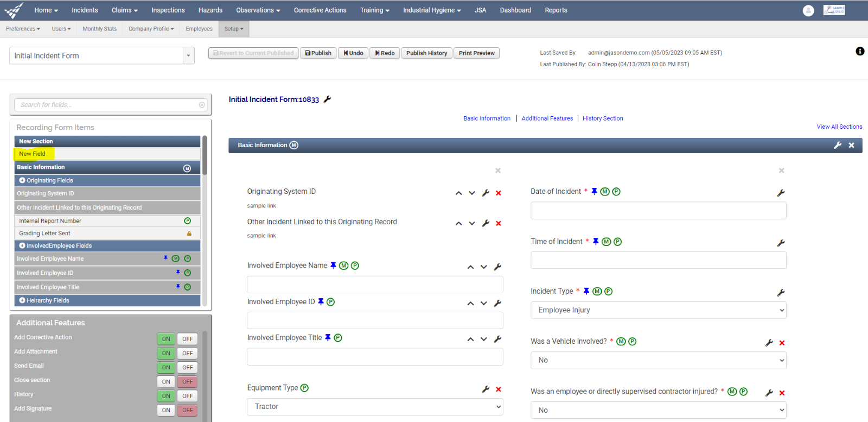
Task: Open wrench settings for Date of Incident
Action: pos(781,193)
